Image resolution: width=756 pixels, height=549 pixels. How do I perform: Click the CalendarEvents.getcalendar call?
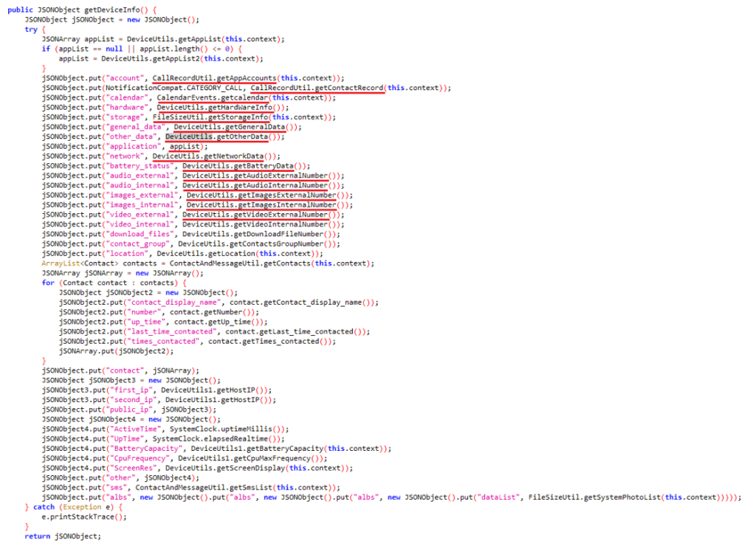212,97
